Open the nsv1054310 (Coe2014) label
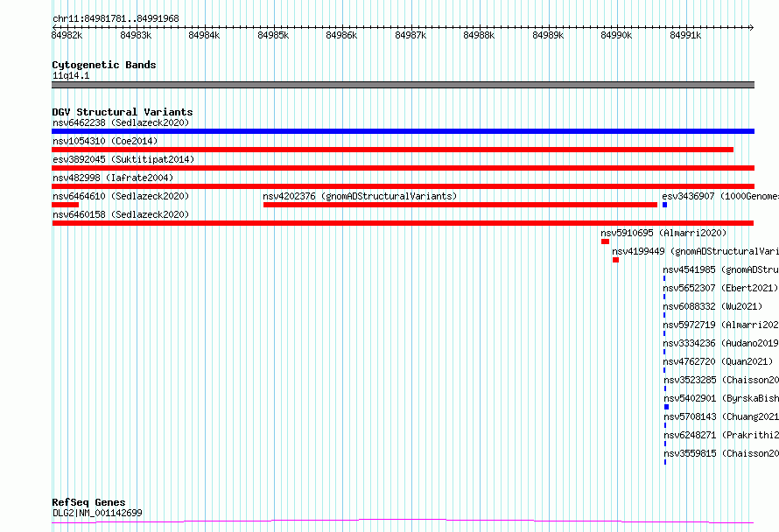This screenshot has height=532, width=779. point(105,141)
